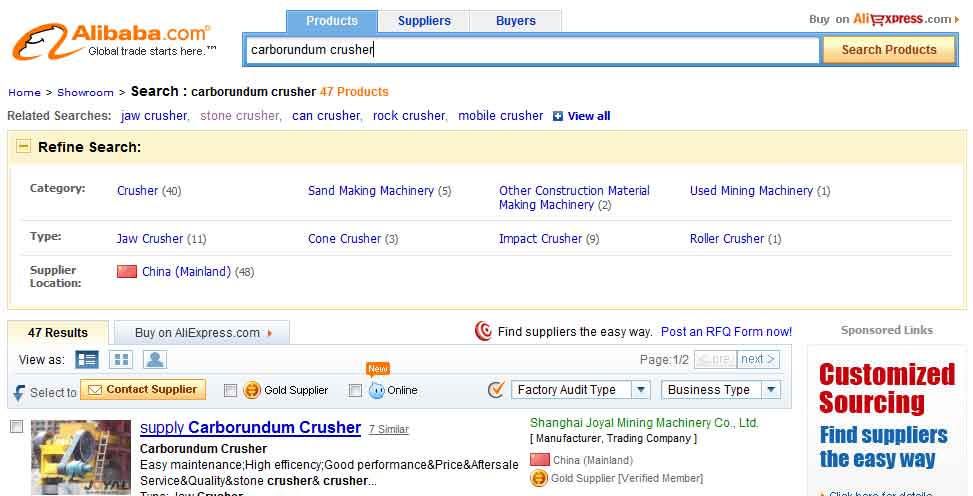The image size is (973, 496).
Task: Switch to gallery grid view icon
Action: tap(121, 360)
